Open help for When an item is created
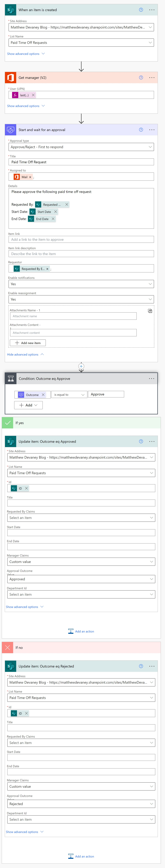 click(x=141, y=10)
